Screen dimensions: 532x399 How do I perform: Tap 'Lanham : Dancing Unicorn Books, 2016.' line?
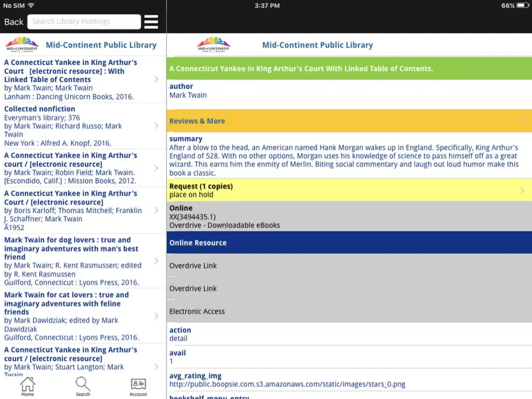point(69,96)
